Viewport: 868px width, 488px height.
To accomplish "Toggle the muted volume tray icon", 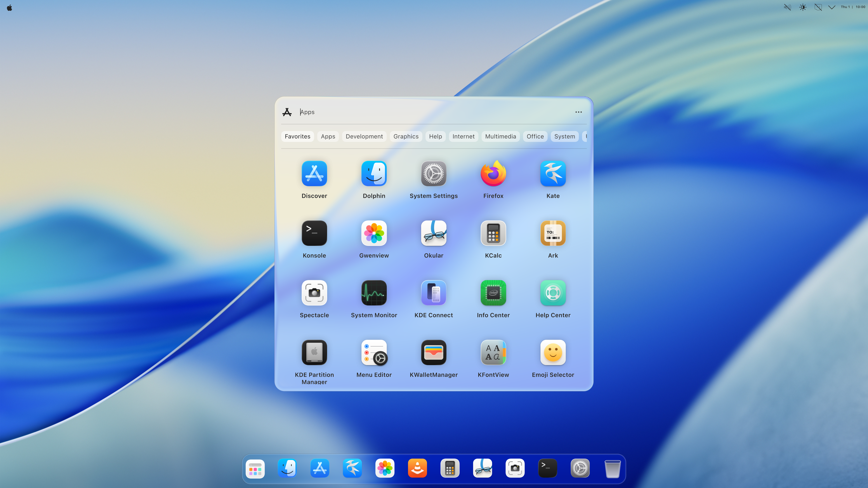I will pos(787,7).
